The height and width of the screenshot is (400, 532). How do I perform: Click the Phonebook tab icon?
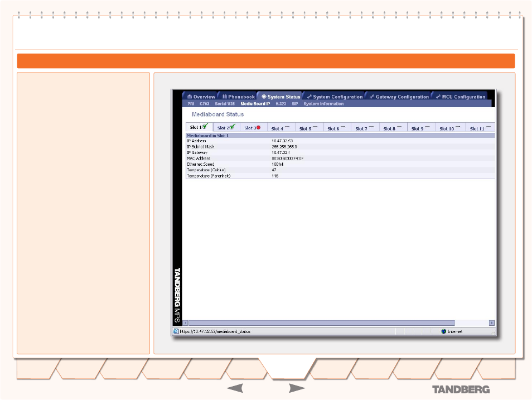(225, 97)
